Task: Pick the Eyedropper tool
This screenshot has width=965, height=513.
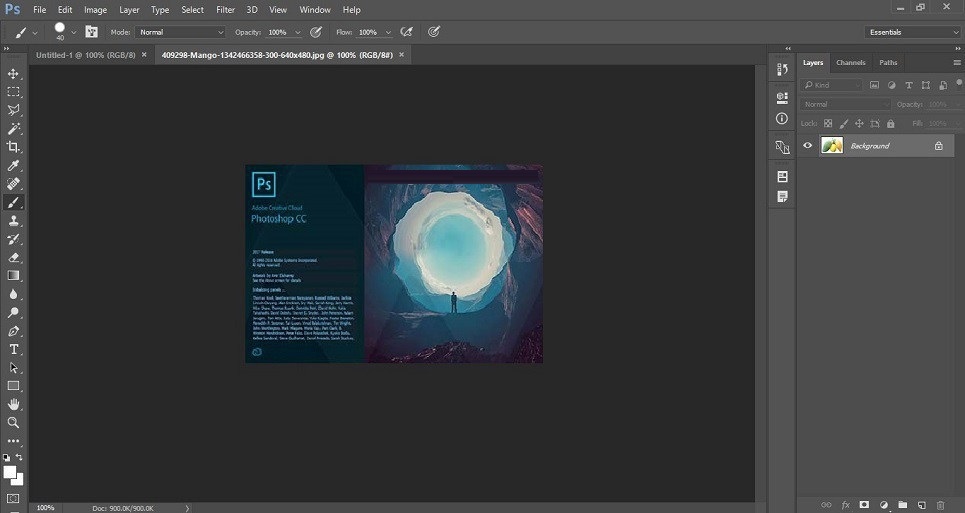Action: (x=14, y=166)
